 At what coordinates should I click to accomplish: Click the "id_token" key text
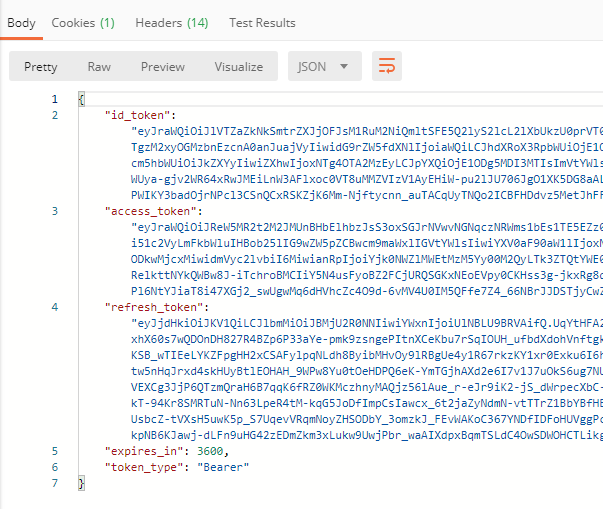tap(137, 115)
